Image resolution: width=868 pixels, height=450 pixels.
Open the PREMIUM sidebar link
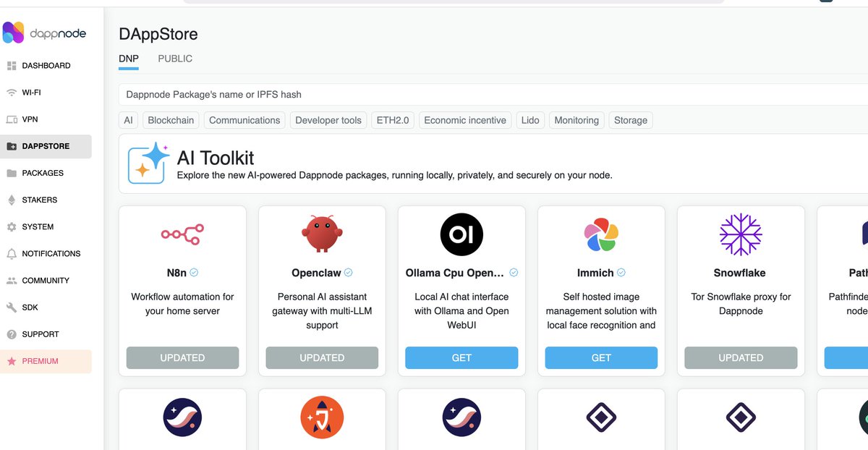pos(46,361)
